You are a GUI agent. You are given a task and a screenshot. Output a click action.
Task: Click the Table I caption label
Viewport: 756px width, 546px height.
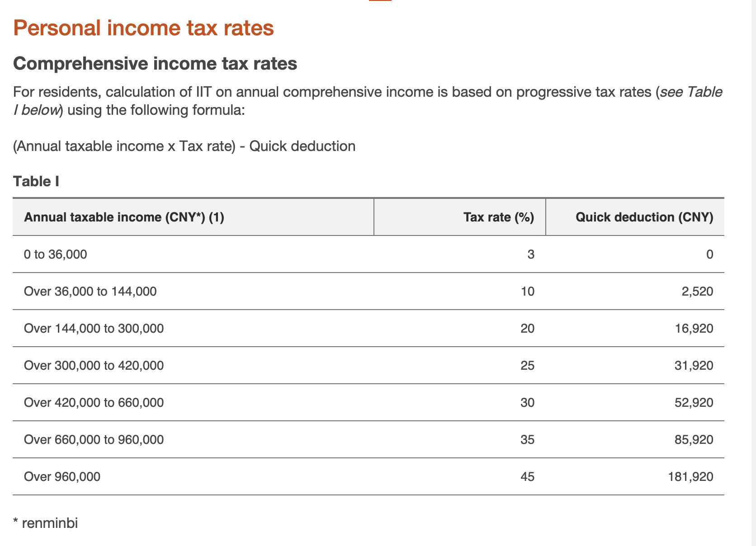click(x=36, y=181)
